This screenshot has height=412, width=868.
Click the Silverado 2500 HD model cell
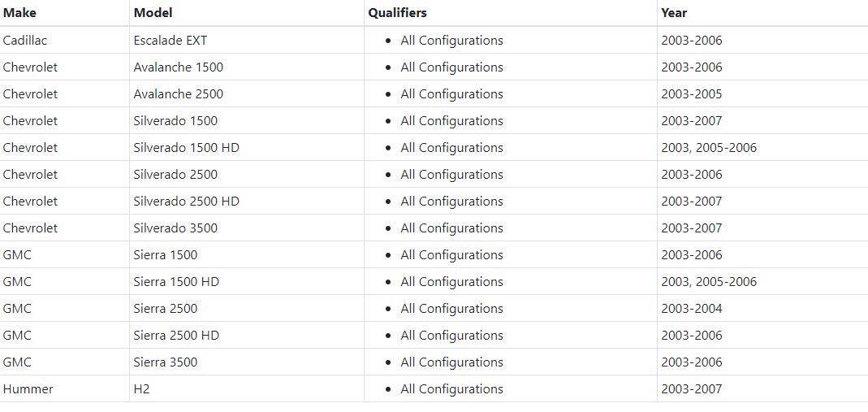186,202
